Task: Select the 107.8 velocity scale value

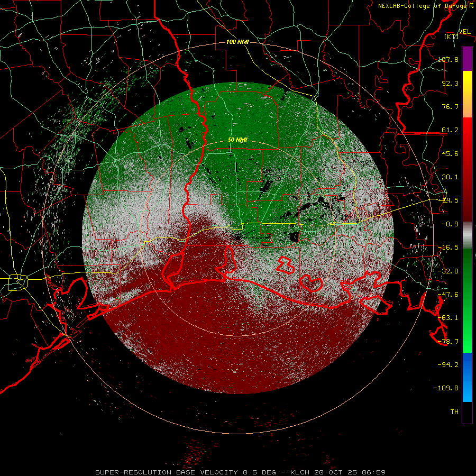Action: pyautogui.click(x=448, y=59)
